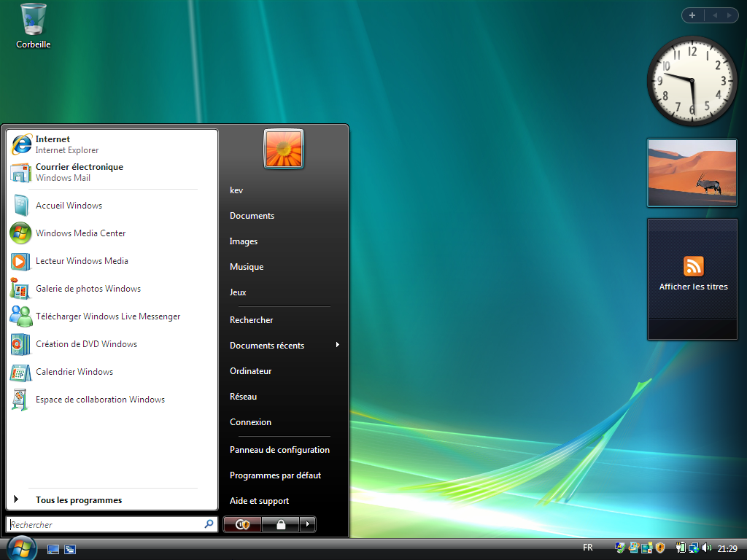747x560 pixels.
Task: Select Connexion
Action: point(250,422)
